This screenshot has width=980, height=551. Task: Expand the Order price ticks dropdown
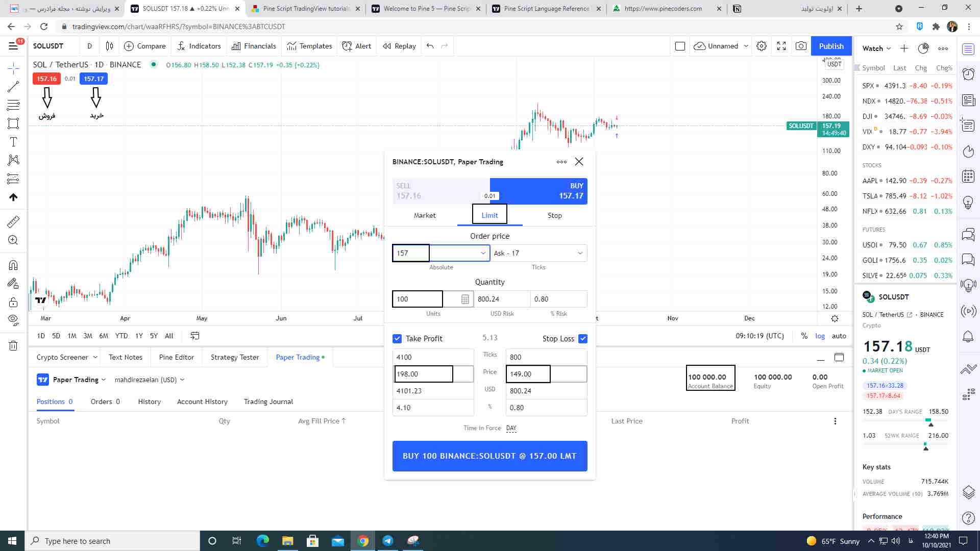(579, 253)
